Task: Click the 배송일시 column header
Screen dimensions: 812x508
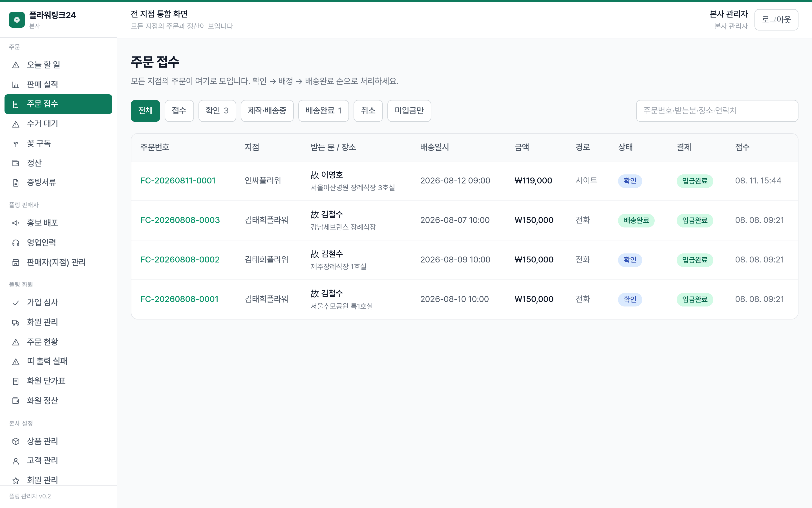Action: [x=434, y=148]
